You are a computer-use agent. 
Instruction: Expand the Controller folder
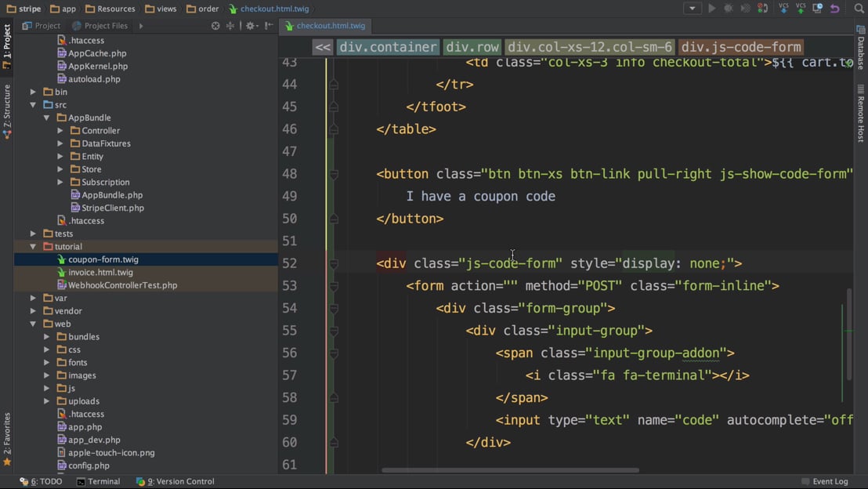pos(60,131)
